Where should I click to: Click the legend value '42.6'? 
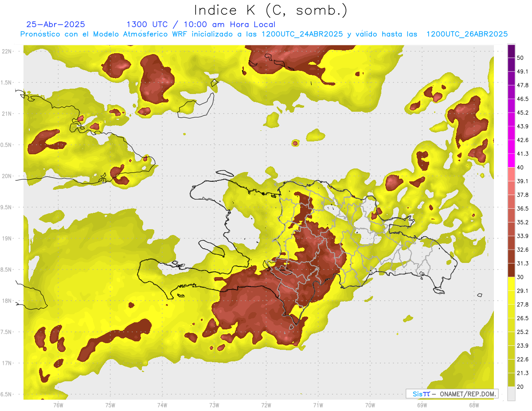click(x=523, y=140)
